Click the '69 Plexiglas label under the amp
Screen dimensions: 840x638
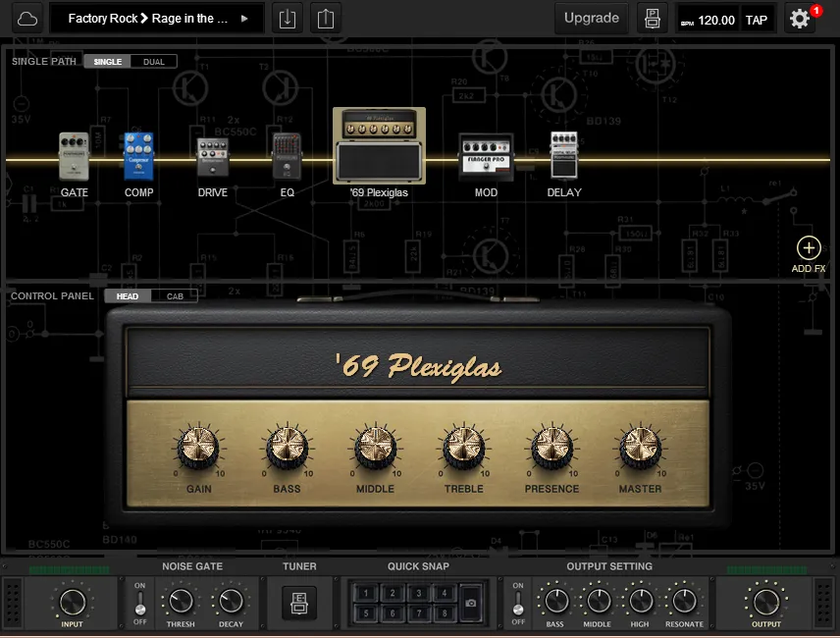click(x=380, y=192)
